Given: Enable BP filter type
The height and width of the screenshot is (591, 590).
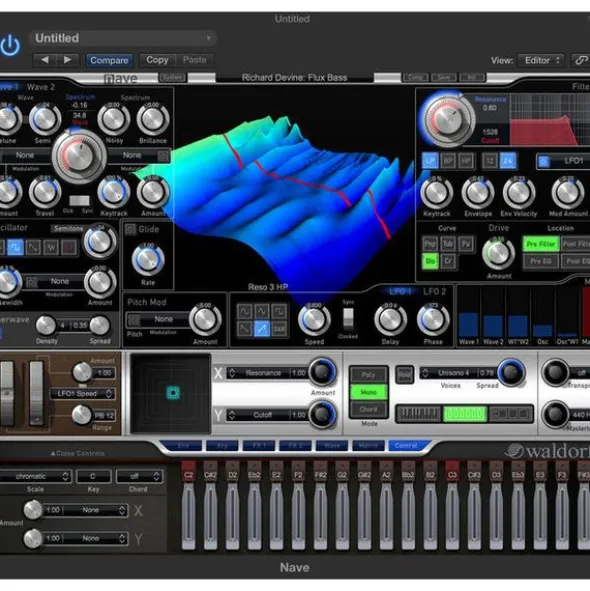Looking at the screenshot, I should coord(448,161).
